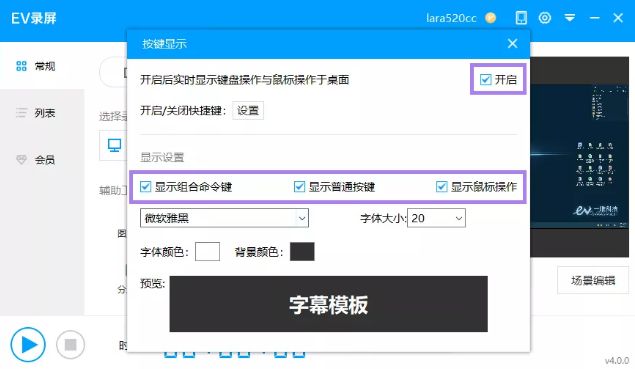The width and height of the screenshot is (635, 369).
Task: Click the 设置 hotkey button
Action: 248,111
